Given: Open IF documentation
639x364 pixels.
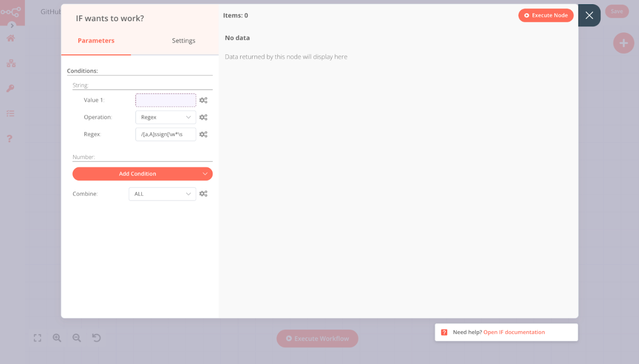Looking at the screenshot, I should pos(514,332).
